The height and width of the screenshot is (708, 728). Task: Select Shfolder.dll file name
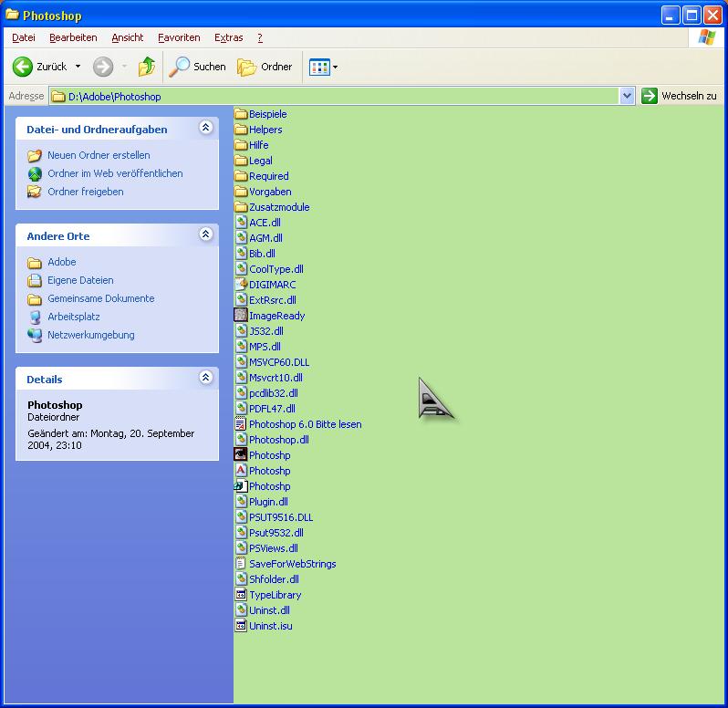pyautogui.click(x=274, y=579)
